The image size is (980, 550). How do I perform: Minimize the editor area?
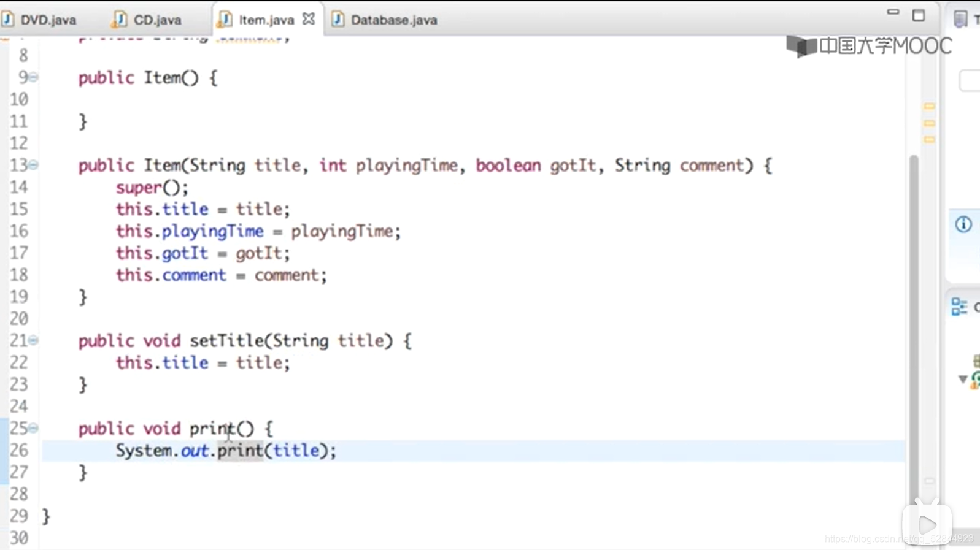pyautogui.click(x=893, y=12)
